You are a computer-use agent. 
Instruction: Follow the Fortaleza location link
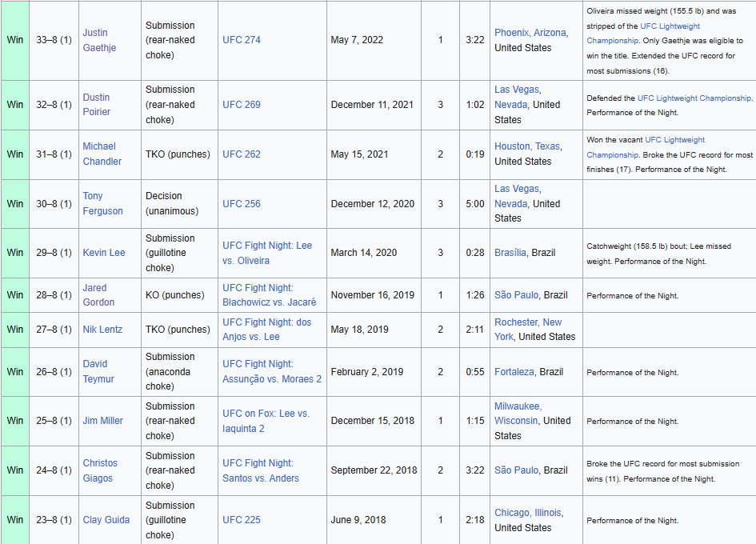pyautogui.click(x=514, y=372)
